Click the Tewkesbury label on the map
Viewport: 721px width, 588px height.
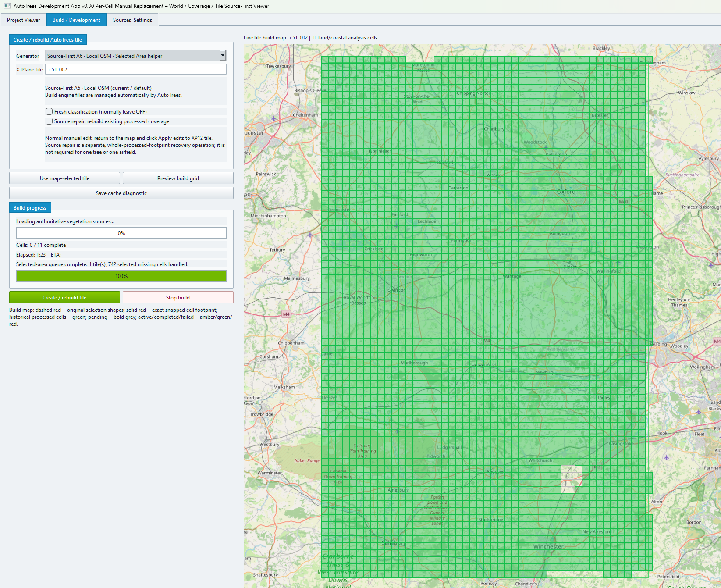tap(279, 66)
